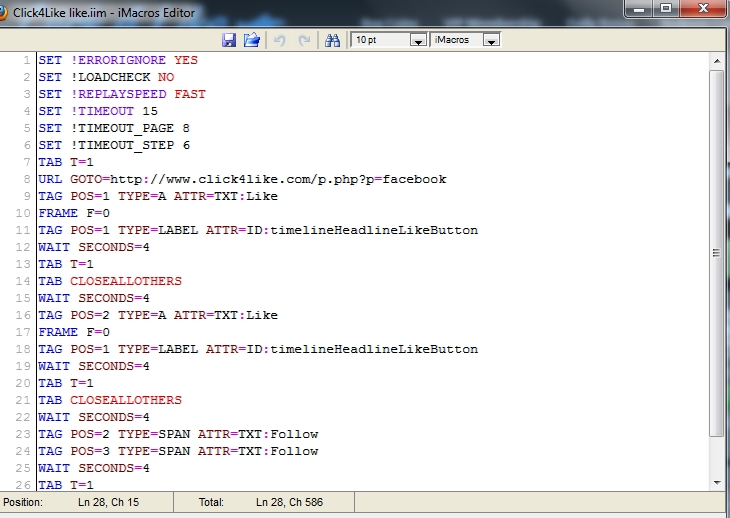Place cursor on SET !ERRORIGNORE YES line

pyautogui.click(x=118, y=60)
